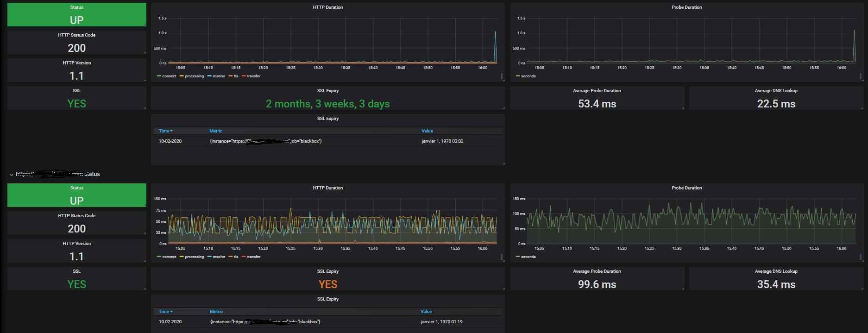Viewport: 868px width, 333px height.
Task: Open top HTTP Version panel title
Action: tap(77, 63)
